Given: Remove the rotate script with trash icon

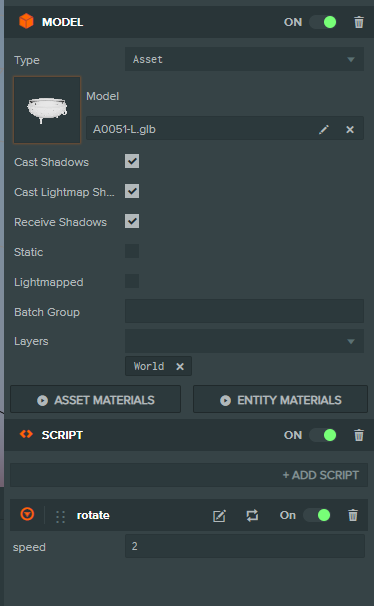Looking at the screenshot, I should tap(353, 515).
